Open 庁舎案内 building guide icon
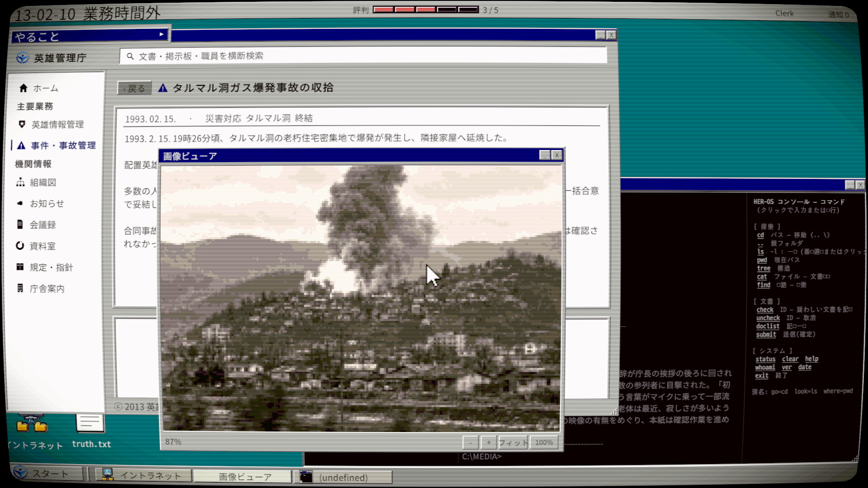Screen dimensions: 868x488 (x=20, y=288)
